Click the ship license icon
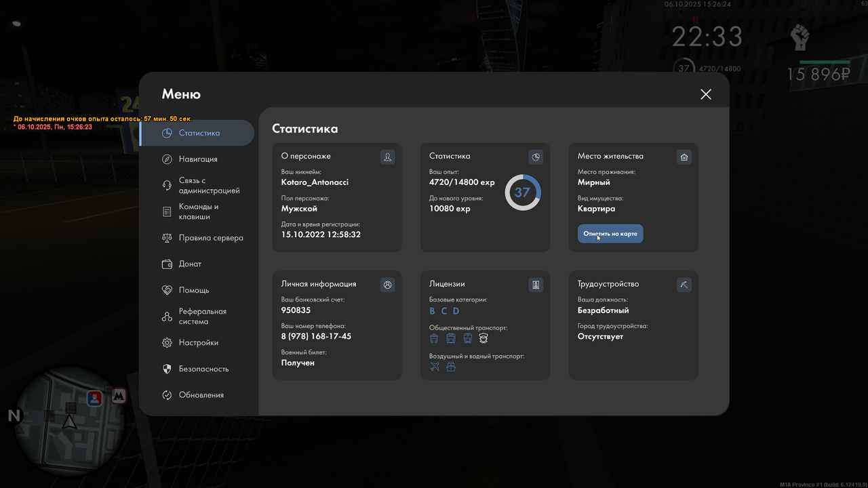Viewport: 868px width, 488px height. pos(451,367)
